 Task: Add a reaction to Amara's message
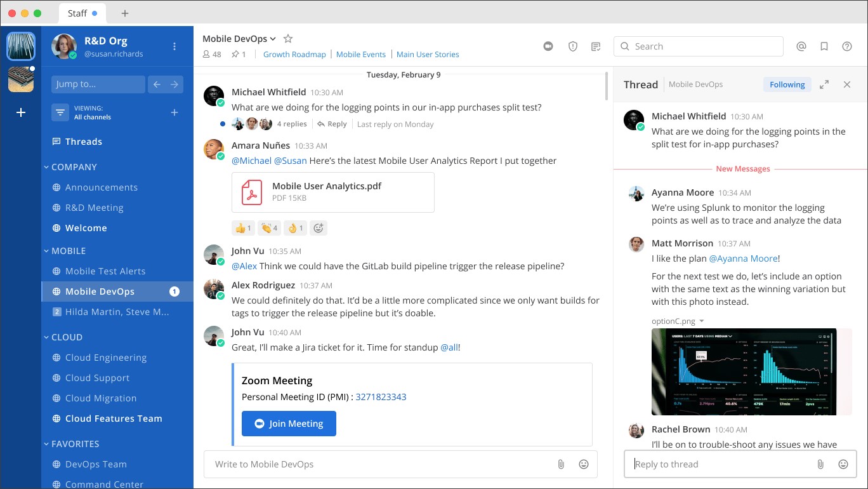click(x=319, y=227)
